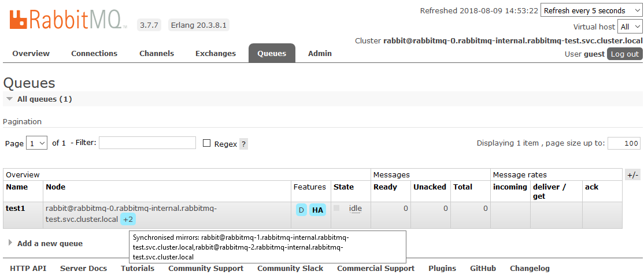Open the Virtual host dropdown
The height and width of the screenshot is (275, 644).
pos(629,27)
